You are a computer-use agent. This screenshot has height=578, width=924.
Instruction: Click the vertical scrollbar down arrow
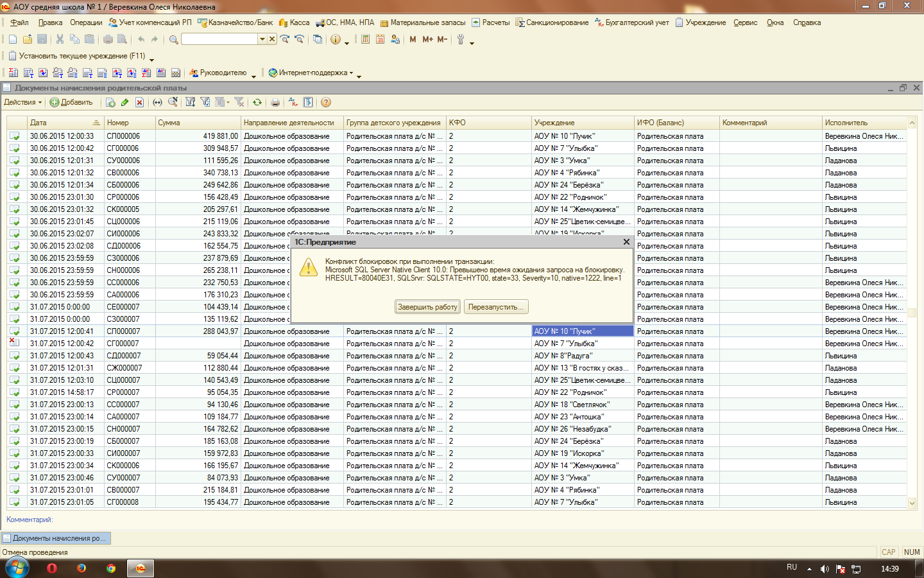coord(912,504)
